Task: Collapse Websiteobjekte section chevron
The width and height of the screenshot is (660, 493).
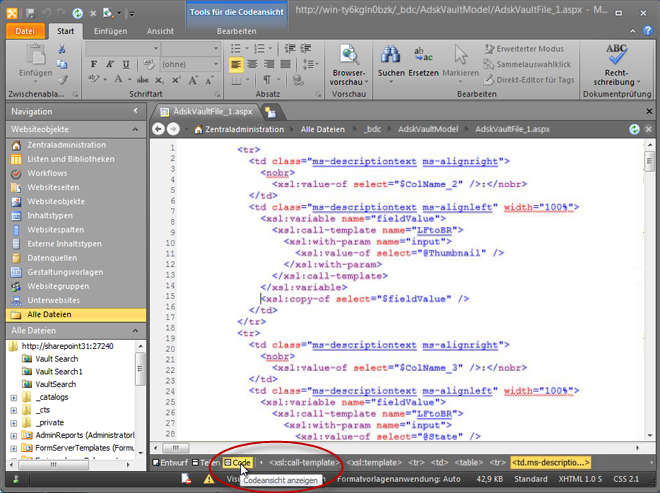Action: coord(135,129)
